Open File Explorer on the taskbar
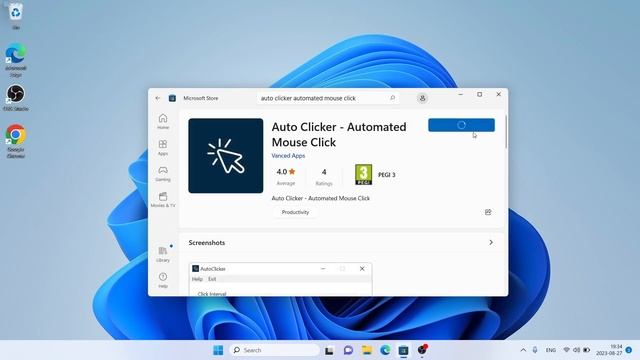The image size is (640, 360). click(367, 350)
